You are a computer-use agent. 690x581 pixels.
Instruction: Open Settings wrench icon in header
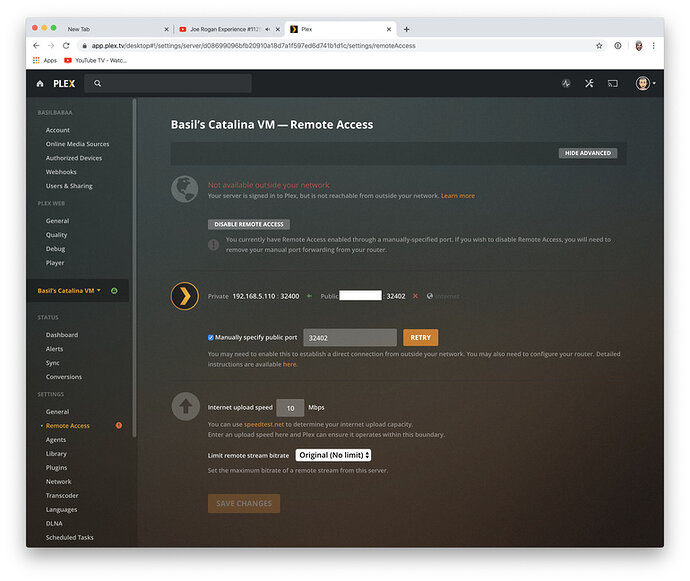589,83
